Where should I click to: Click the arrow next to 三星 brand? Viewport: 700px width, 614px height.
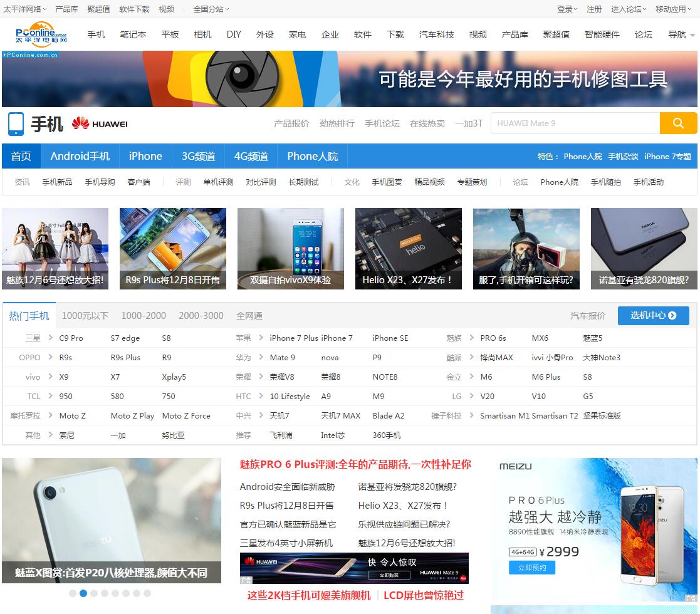click(50, 338)
